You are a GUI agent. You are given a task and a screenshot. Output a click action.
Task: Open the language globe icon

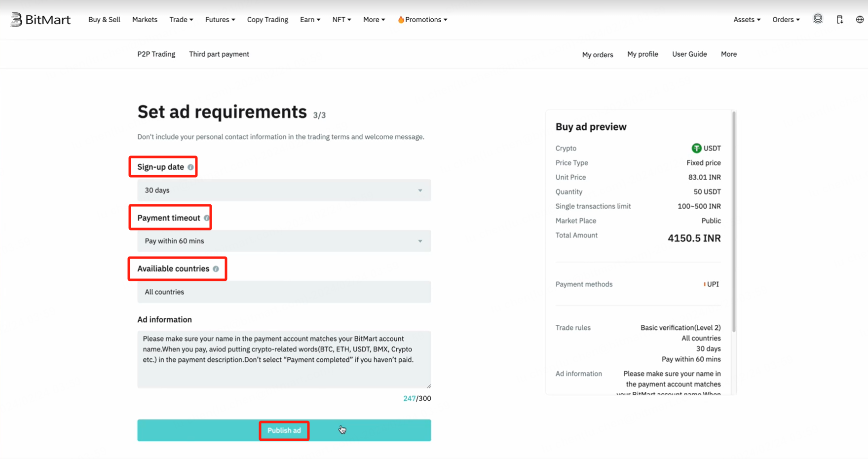tap(860, 20)
